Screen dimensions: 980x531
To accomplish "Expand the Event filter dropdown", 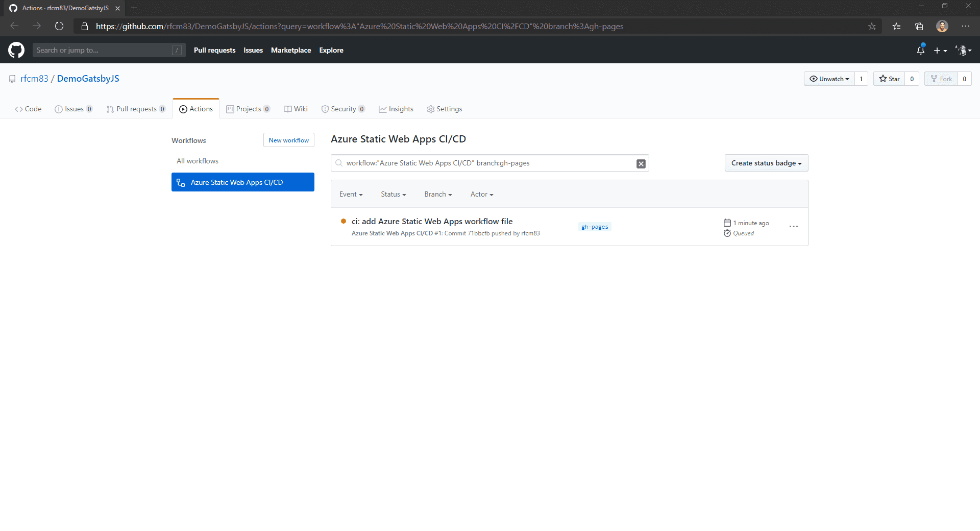I will tap(351, 194).
